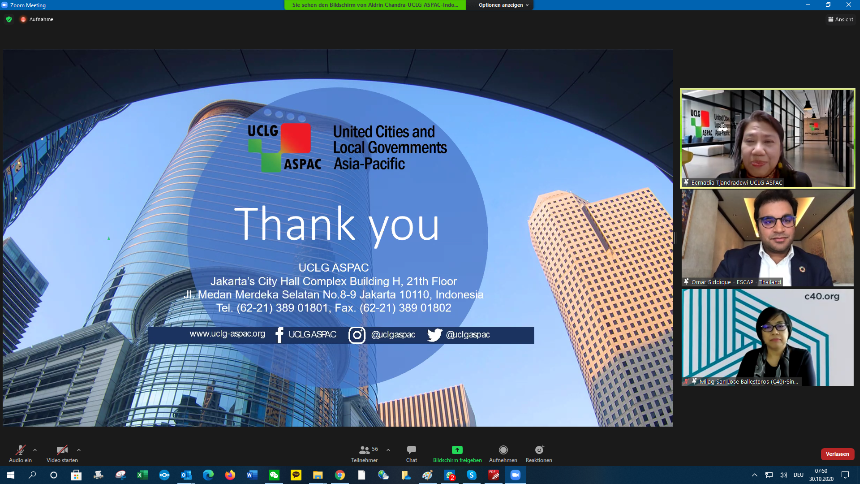The image size is (868, 484).
Task: Open the Chat panel icon
Action: (x=411, y=450)
